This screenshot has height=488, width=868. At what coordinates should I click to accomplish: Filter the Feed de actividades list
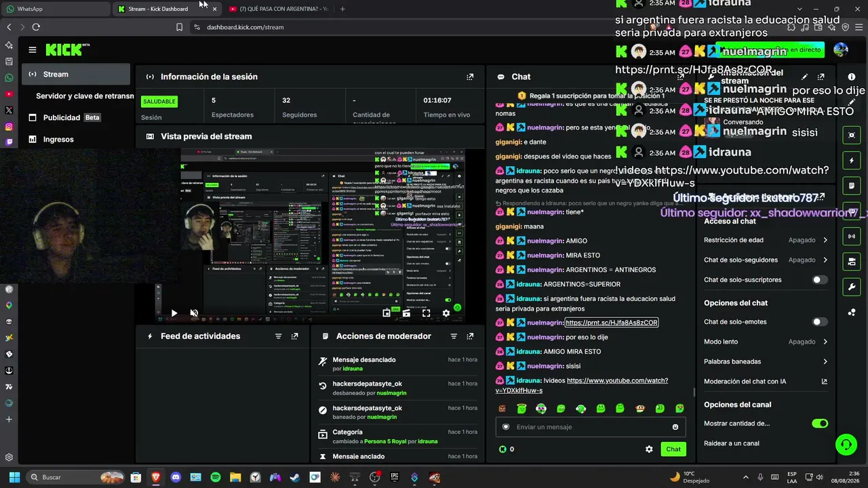278,336
